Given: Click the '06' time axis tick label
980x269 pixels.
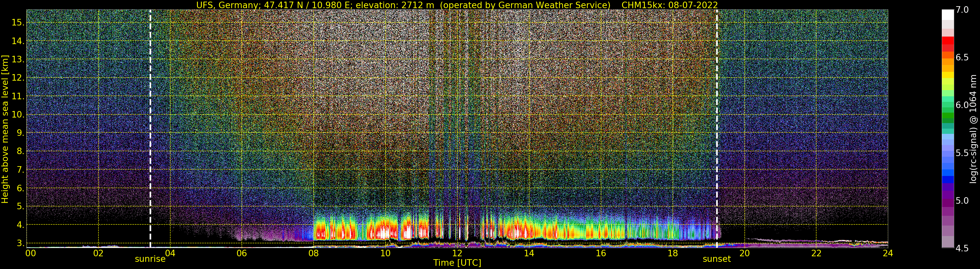Looking at the screenshot, I should point(242,253).
